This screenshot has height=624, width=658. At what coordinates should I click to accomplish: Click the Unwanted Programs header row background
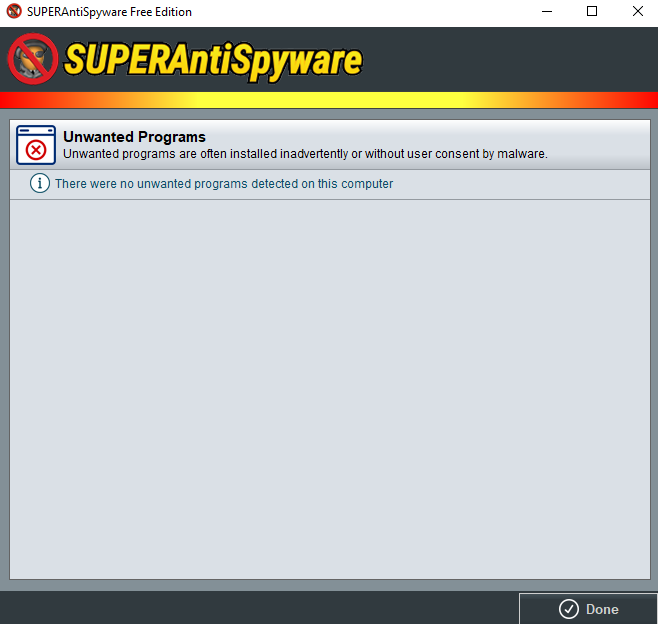tap(330, 145)
